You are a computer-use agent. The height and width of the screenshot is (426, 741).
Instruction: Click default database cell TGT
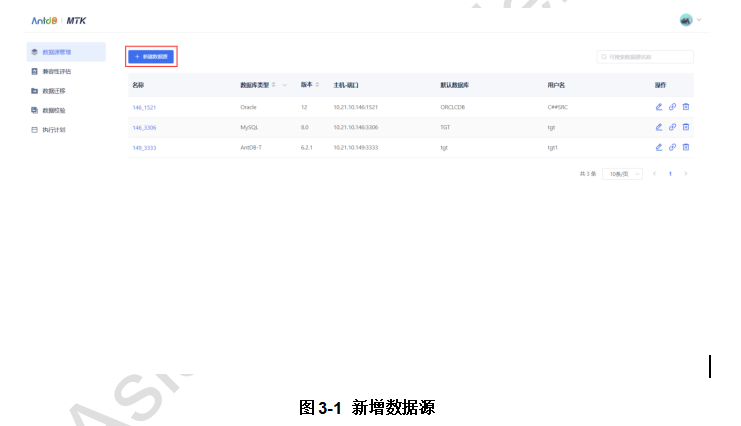445,128
